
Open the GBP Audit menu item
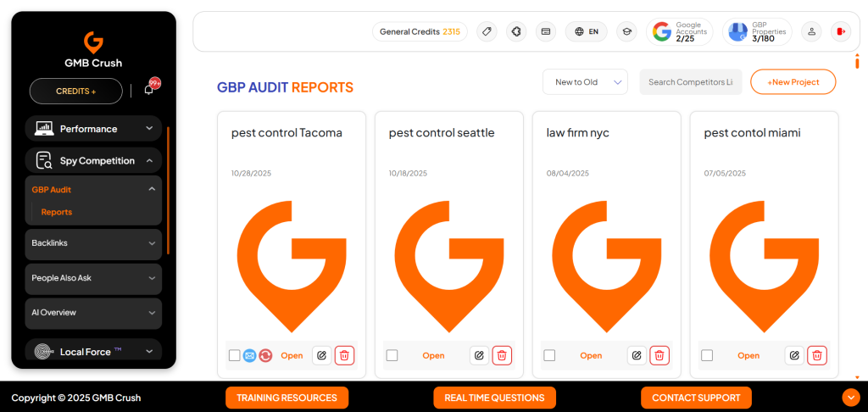click(93, 189)
